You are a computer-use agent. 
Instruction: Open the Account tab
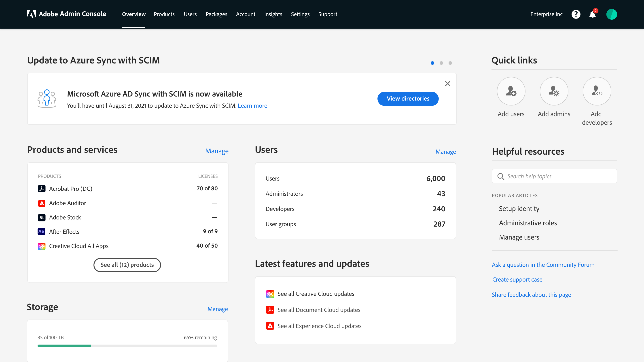246,14
